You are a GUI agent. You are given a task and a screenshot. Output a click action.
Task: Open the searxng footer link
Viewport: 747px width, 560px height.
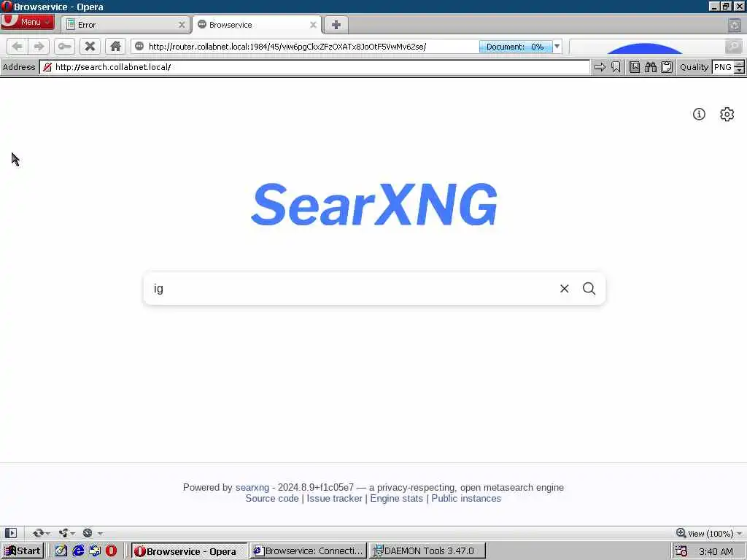tap(252, 487)
